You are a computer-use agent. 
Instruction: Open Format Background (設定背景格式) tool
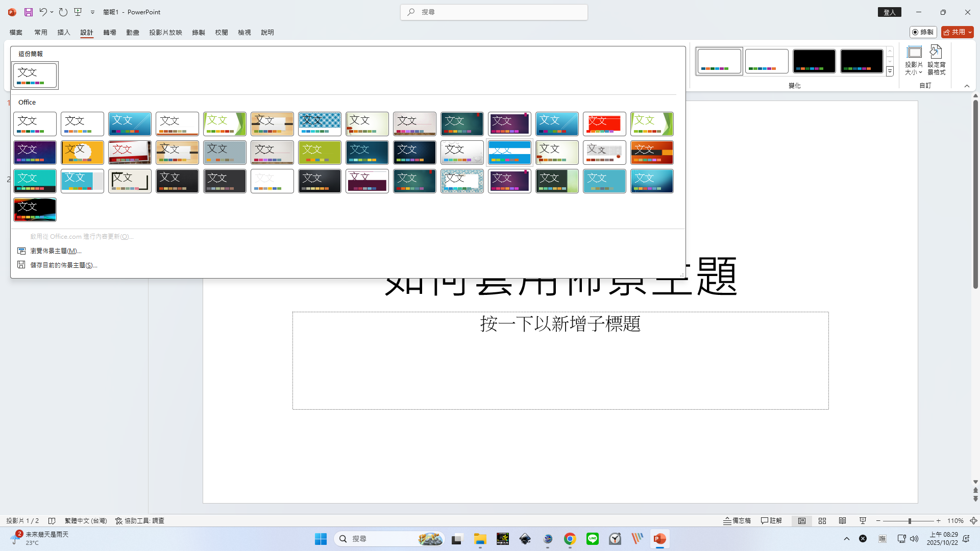(x=936, y=60)
